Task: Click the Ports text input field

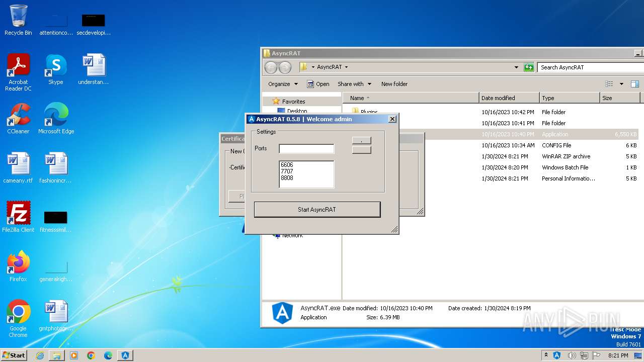Action: click(306, 148)
